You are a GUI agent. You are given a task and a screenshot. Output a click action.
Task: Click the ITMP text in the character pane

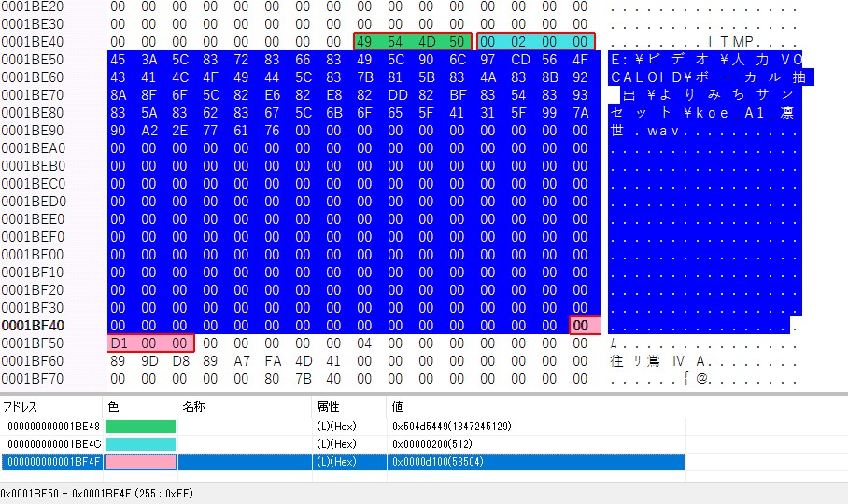pyautogui.click(x=730, y=42)
